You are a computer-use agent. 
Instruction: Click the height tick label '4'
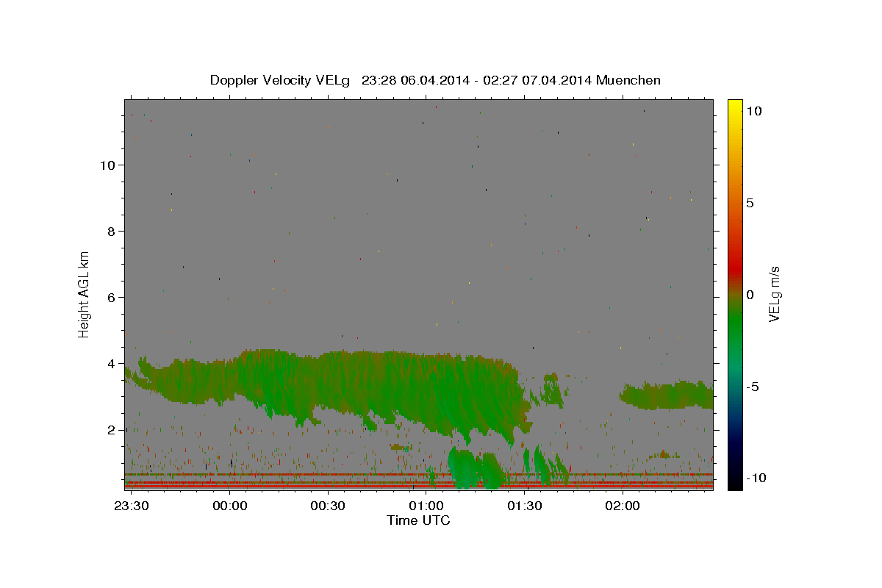coord(112,363)
